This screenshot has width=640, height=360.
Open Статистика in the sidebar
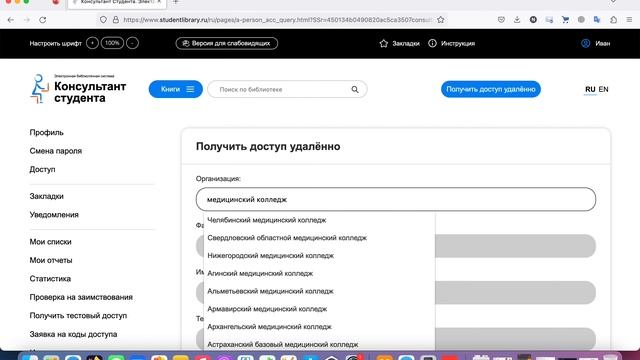click(x=50, y=278)
